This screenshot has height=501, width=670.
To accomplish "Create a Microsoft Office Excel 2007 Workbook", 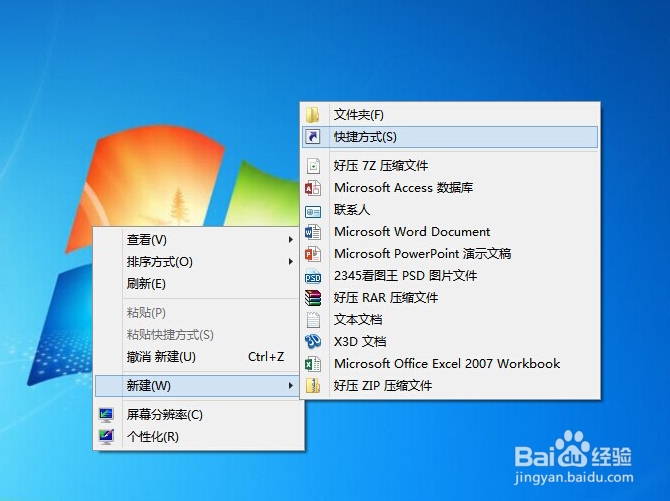I will click(x=450, y=364).
